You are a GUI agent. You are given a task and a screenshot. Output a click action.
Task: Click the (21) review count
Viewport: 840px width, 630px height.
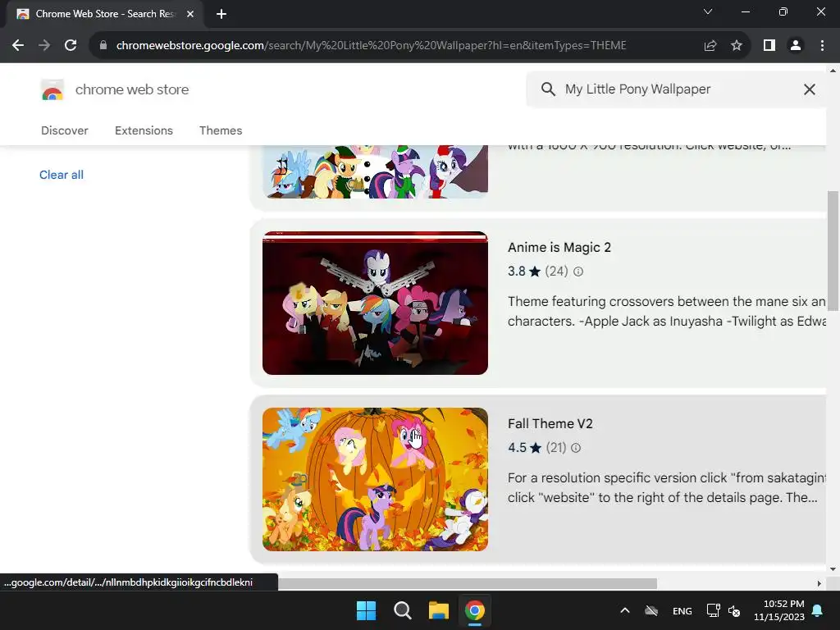coord(556,448)
